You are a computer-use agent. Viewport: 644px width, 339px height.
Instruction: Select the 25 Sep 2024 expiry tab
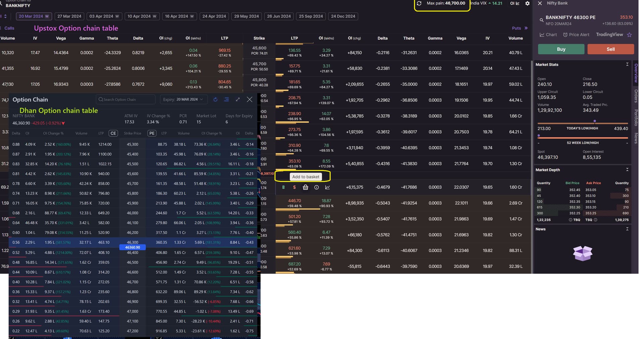(311, 16)
